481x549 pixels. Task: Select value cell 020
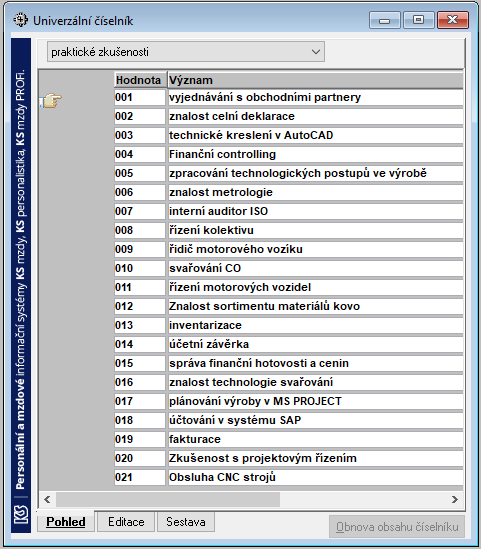(x=140, y=458)
